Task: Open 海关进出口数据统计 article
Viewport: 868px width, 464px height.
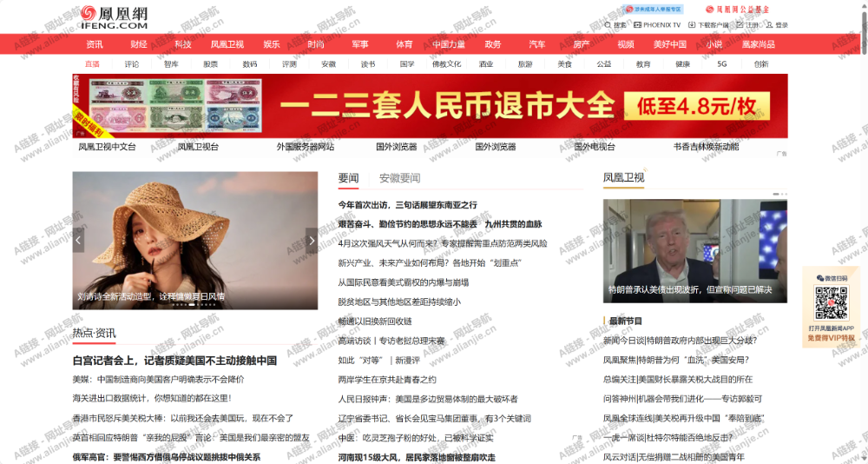Action: click(x=152, y=398)
